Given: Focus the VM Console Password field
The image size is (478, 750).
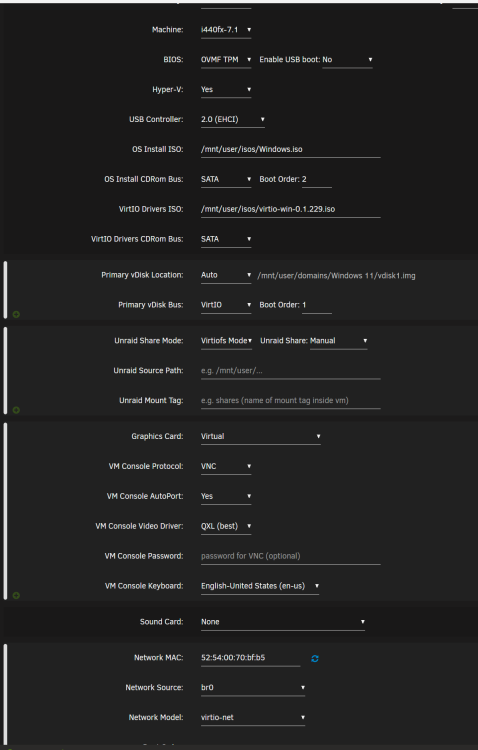Looking at the screenshot, I should [x=290, y=556].
